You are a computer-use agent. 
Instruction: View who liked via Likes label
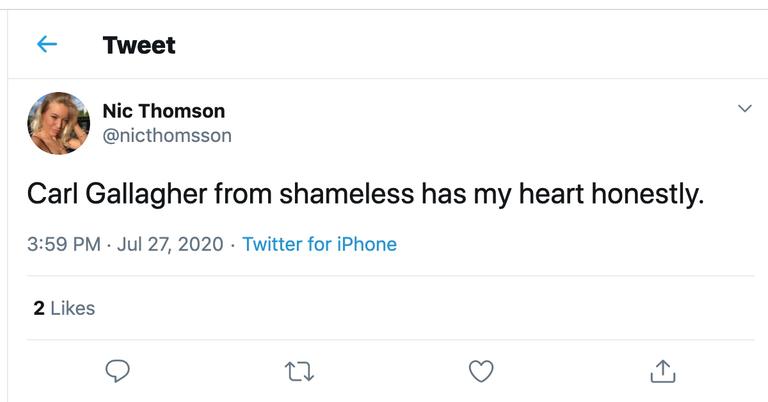72,308
